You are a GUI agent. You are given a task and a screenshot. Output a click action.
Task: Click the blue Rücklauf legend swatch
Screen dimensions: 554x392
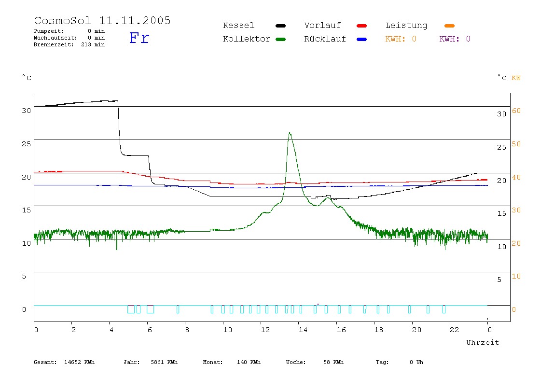(362, 39)
